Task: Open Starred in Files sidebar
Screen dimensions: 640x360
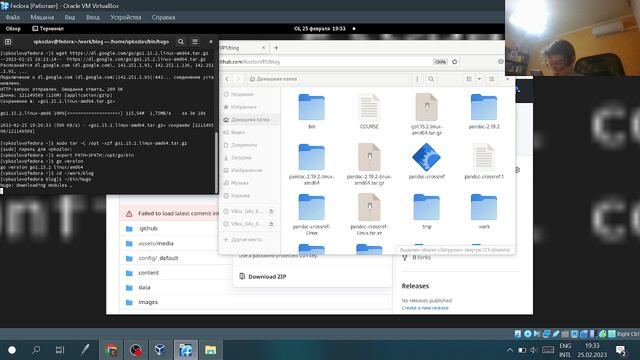Action: coord(250,107)
